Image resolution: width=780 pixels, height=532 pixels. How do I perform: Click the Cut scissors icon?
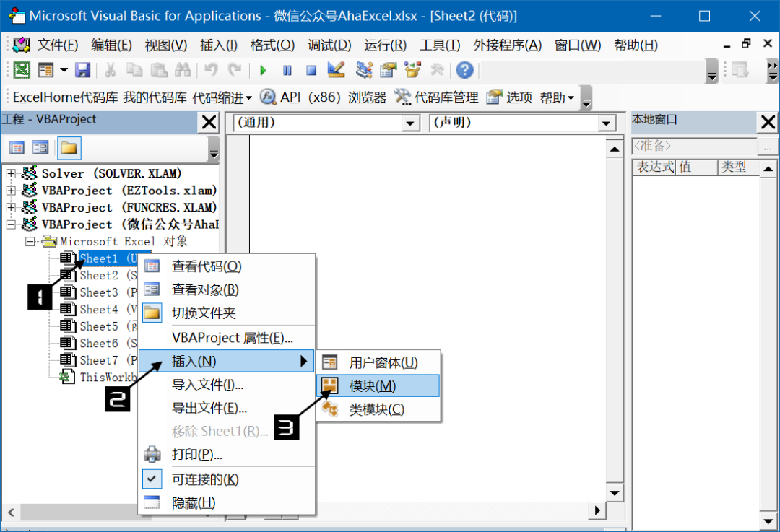[x=110, y=70]
